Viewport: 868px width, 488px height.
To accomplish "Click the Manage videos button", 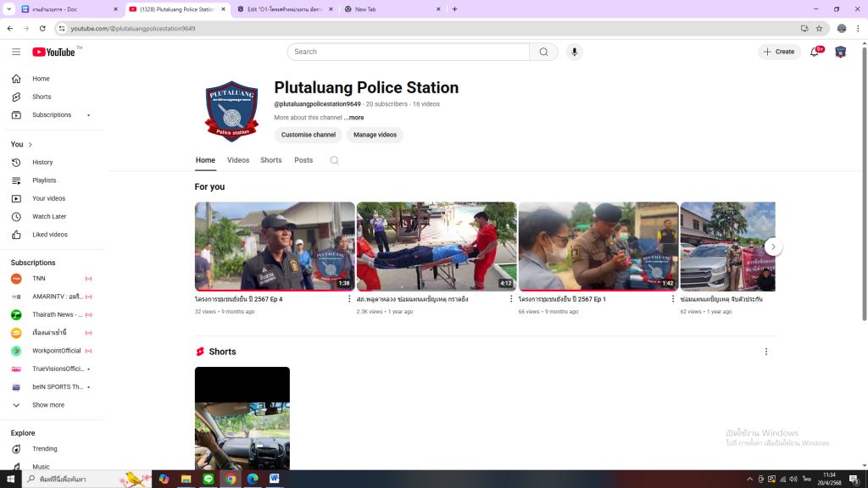I will tap(375, 135).
